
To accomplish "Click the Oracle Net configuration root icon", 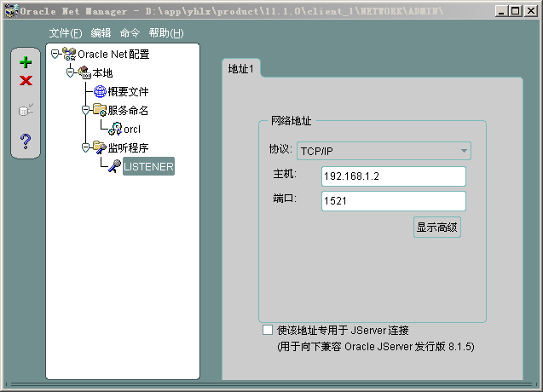I will tap(69, 54).
